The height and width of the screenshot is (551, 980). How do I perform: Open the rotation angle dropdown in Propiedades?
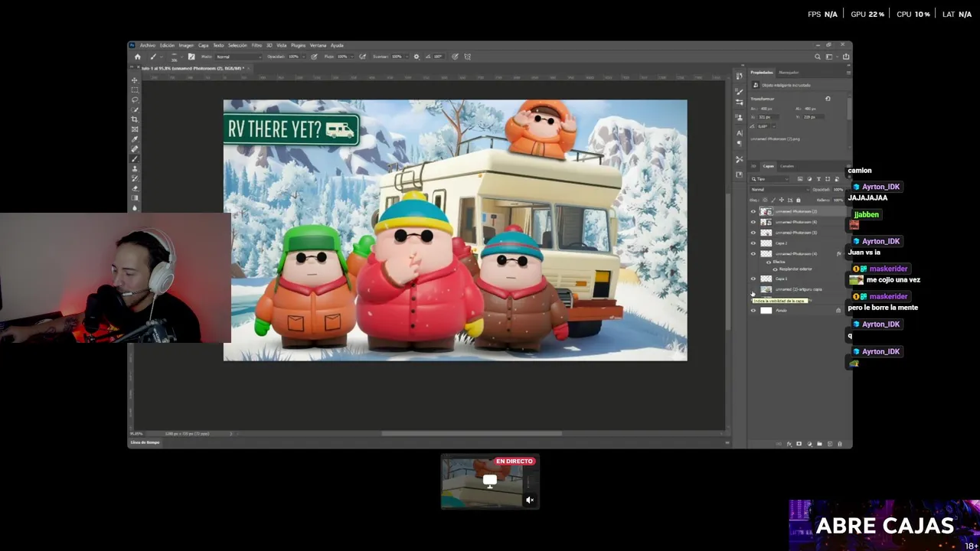tap(774, 126)
